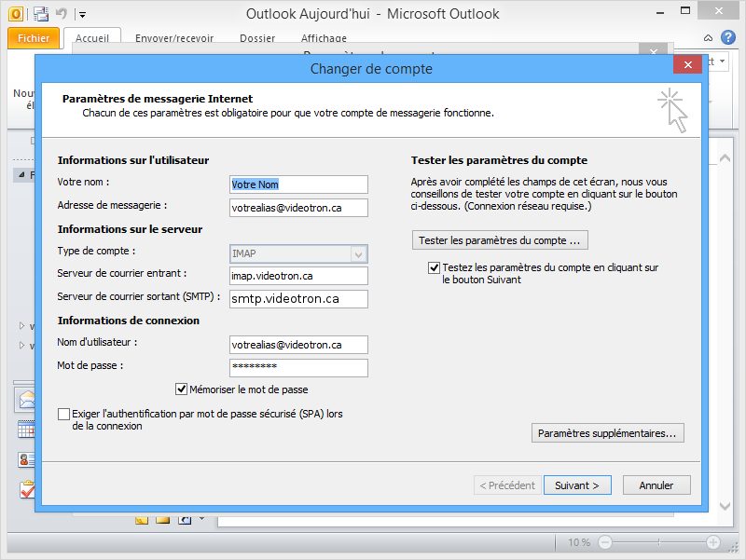The height and width of the screenshot is (560, 746).
Task: Switch to the Envoyer/recevoir ribbon tab
Action: click(x=174, y=38)
